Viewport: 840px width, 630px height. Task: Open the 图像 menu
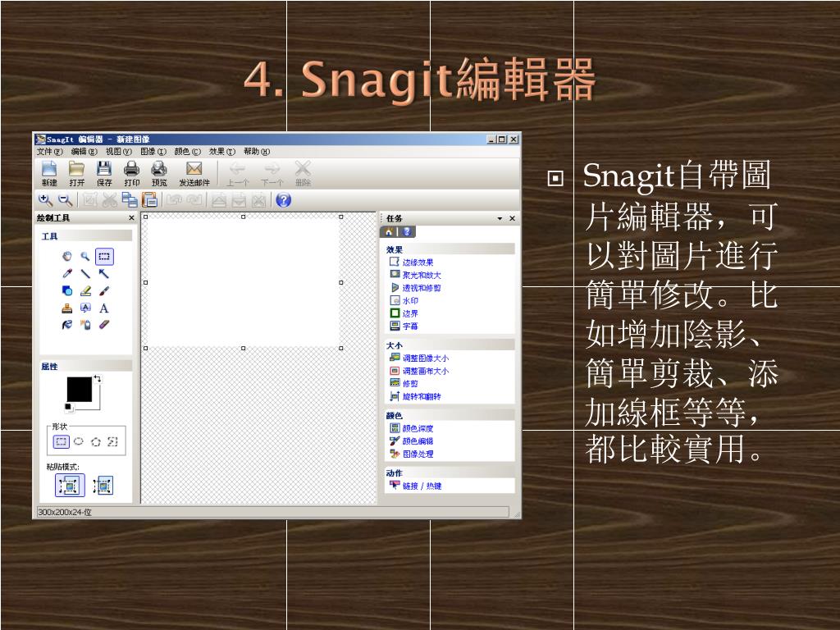153,152
